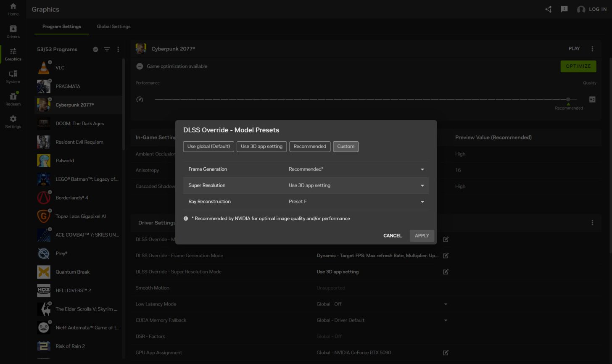Click the program list vertical scrollbar
The image size is (612, 364).
point(124,104)
